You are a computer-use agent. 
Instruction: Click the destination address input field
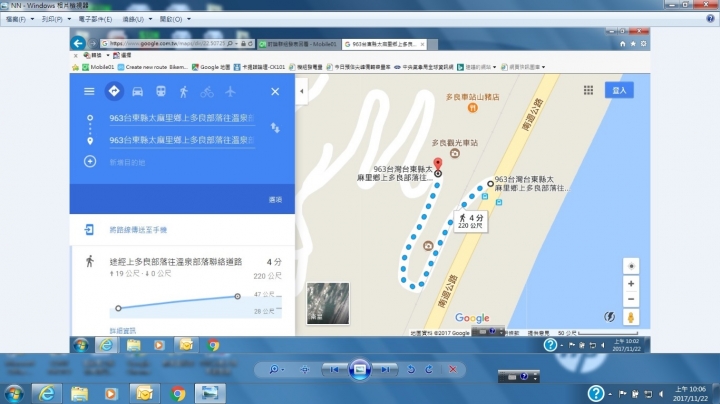pyautogui.click(x=182, y=140)
